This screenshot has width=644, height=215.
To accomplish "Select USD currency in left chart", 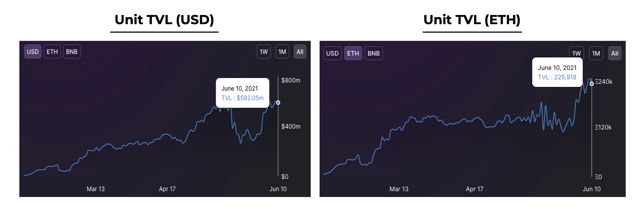I will (33, 52).
